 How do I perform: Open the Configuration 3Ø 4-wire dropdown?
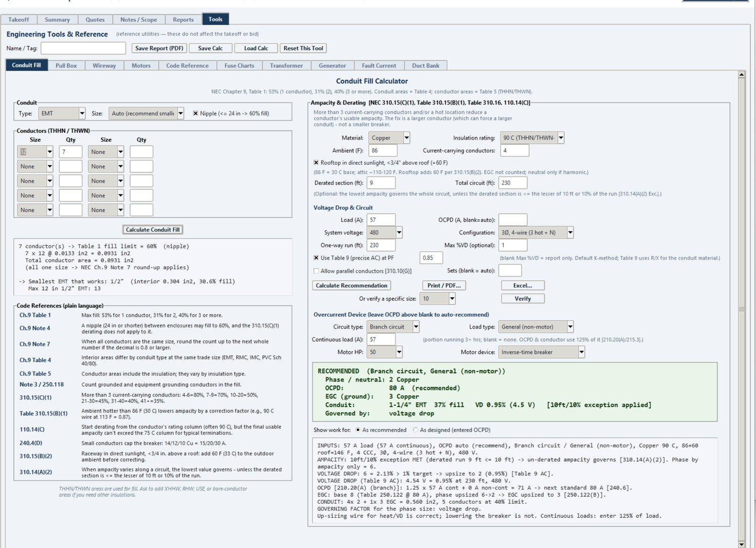tap(536, 232)
